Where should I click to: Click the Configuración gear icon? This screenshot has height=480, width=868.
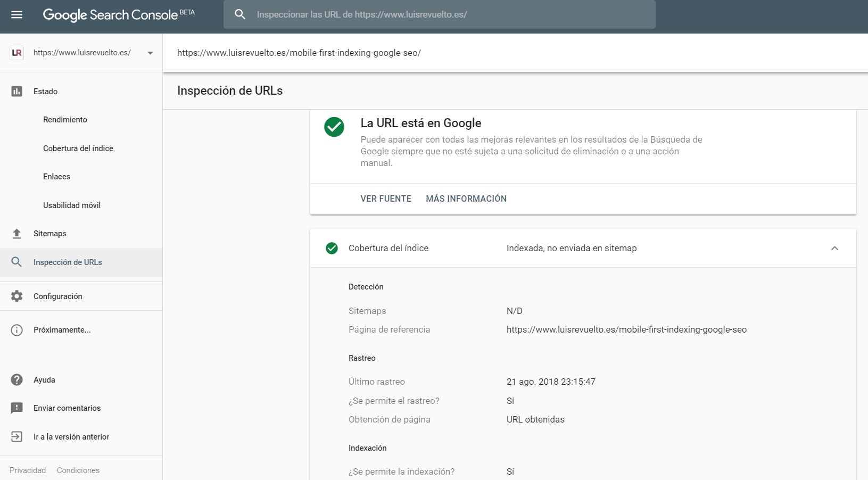point(17,296)
